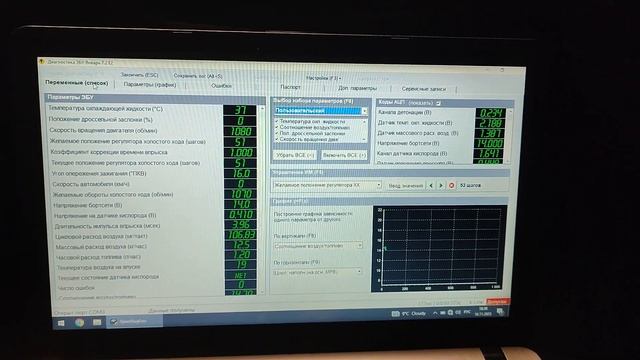This screenshot has width=640, height=360.
Task: Click ADC codes list scrollbar
Action: click(x=509, y=136)
